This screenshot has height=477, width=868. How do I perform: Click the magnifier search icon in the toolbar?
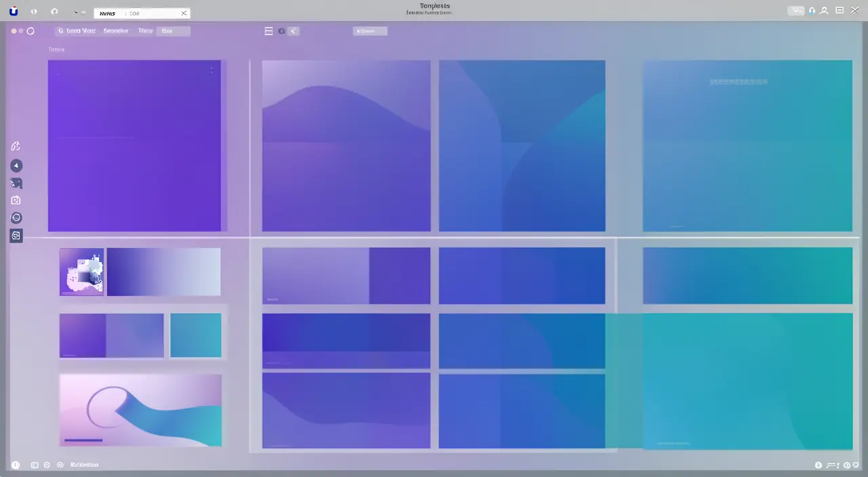tap(60, 31)
